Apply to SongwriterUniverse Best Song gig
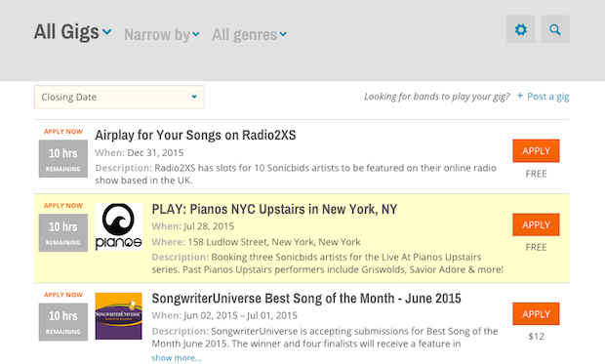The image size is (605, 364). (x=536, y=314)
